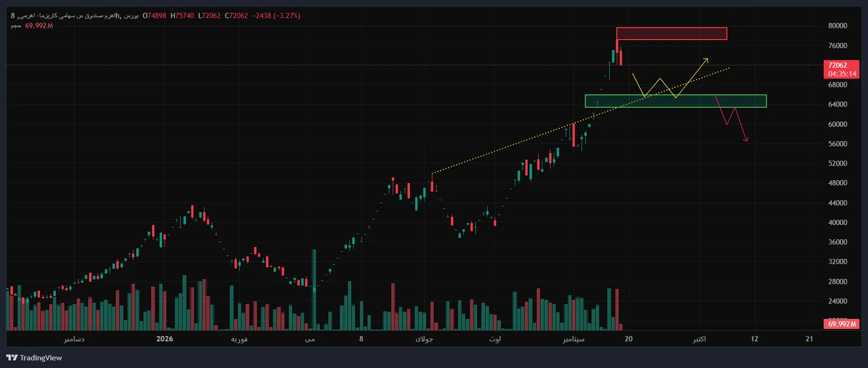
Task: Select the close value C72062 in legend
Action: pyautogui.click(x=236, y=16)
